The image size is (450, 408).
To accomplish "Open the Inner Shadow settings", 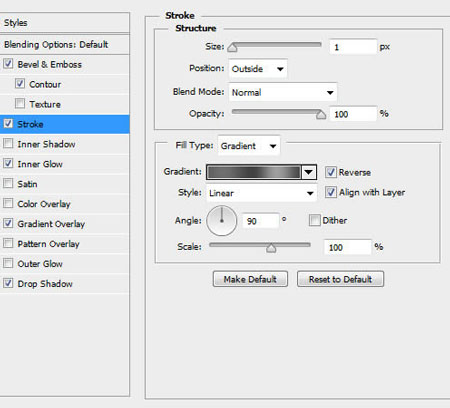I will pos(46,144).
